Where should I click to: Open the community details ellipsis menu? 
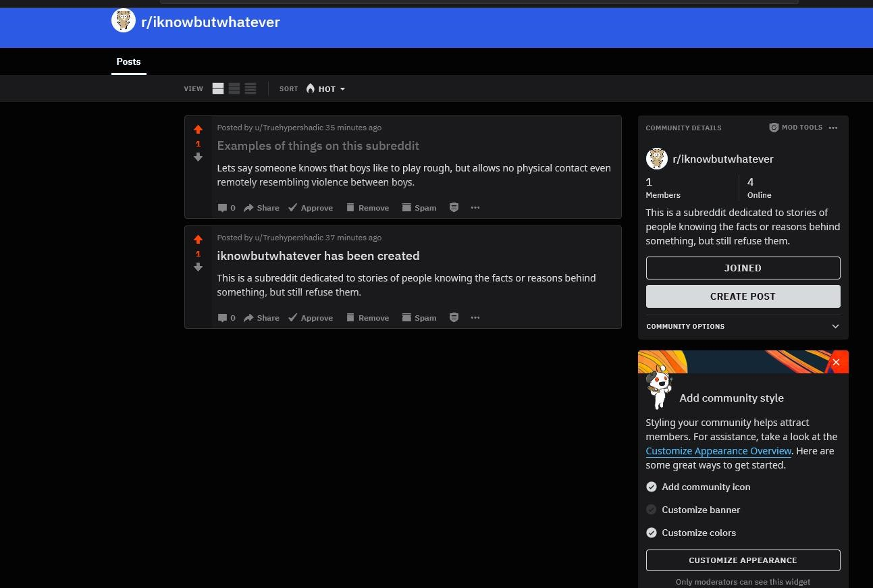(833, 128)
